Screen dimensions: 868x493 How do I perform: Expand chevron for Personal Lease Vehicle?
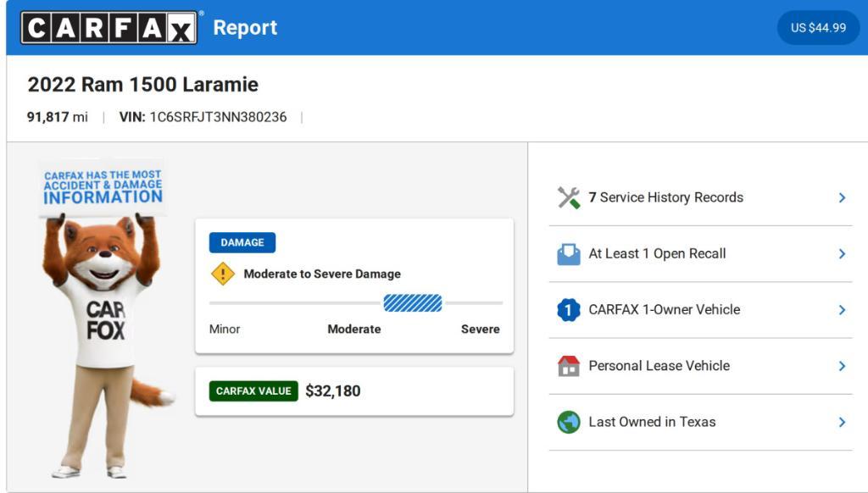pos(842,366)
